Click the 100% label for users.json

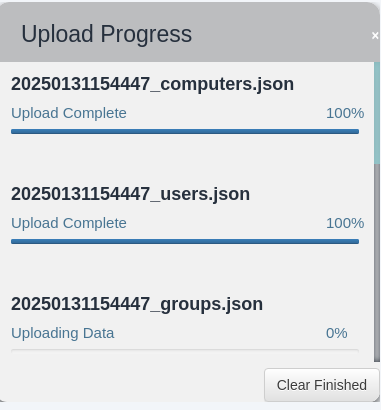345,223
